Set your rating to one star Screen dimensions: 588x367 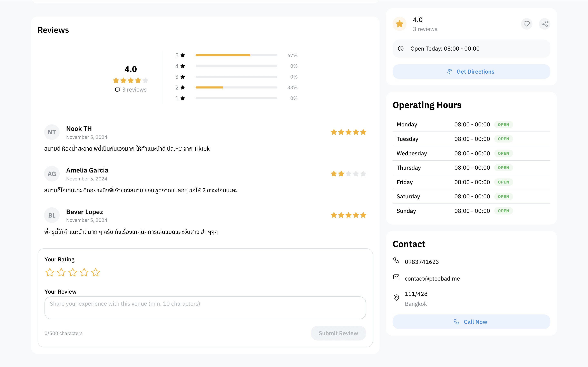[50, 272]
